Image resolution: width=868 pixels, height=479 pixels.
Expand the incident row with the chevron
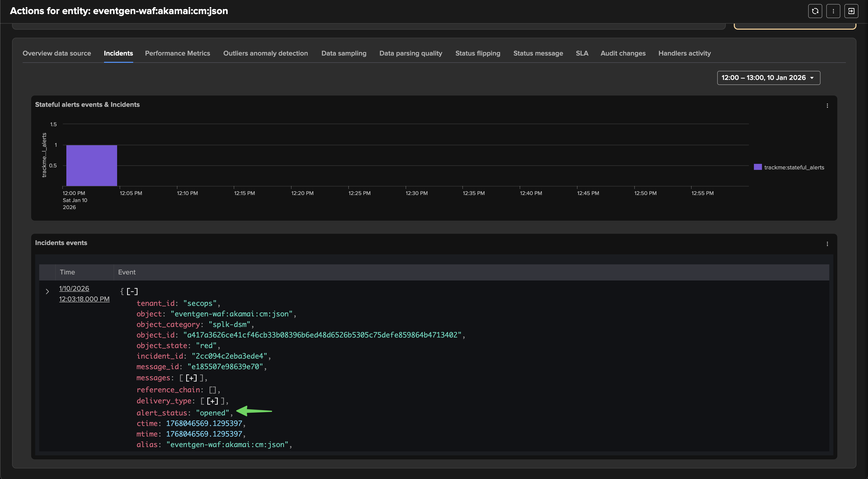[47, 291]
